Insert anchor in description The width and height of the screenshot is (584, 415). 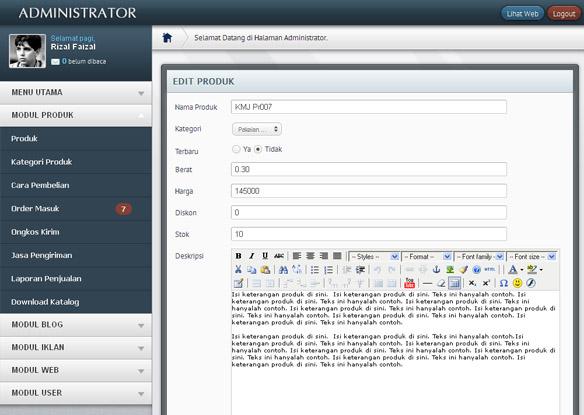[x=436, y=269]
